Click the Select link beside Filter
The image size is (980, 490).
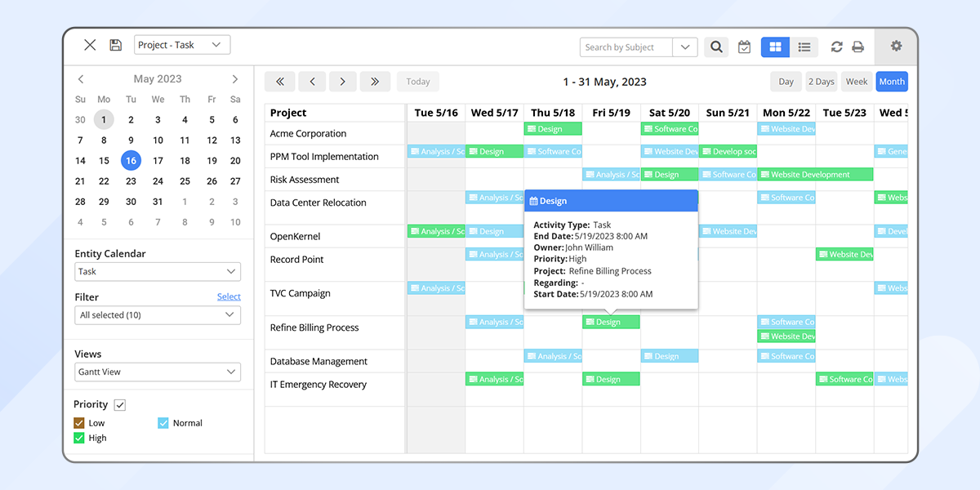tap(229, 296)
